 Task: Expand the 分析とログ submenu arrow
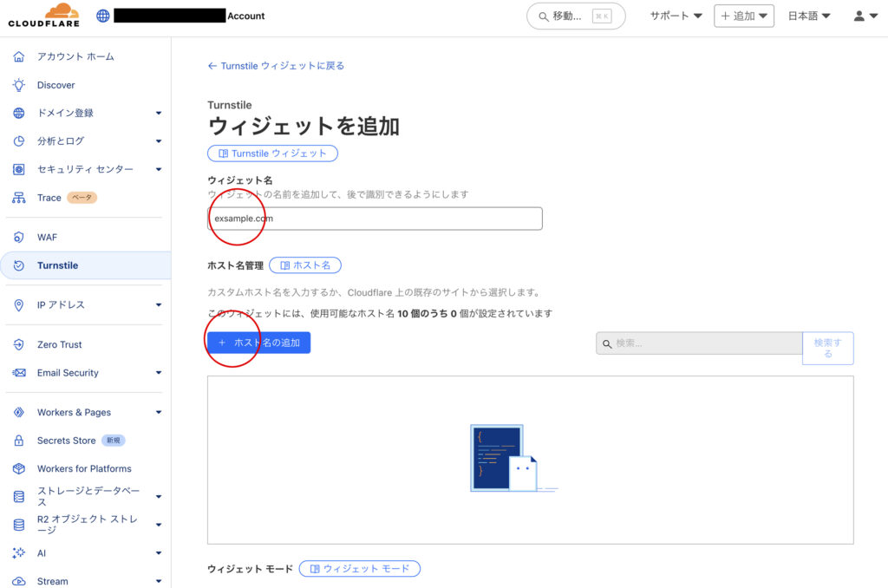coord(159,141)
